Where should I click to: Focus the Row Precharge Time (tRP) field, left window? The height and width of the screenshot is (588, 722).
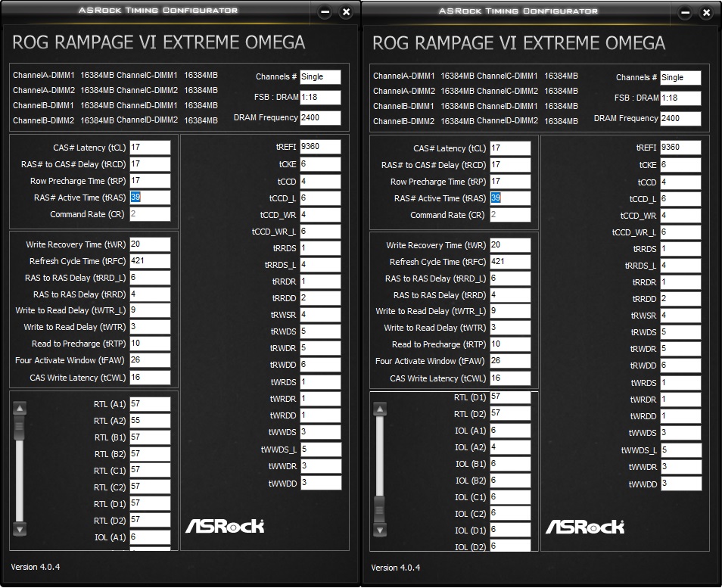pos(150,181)
